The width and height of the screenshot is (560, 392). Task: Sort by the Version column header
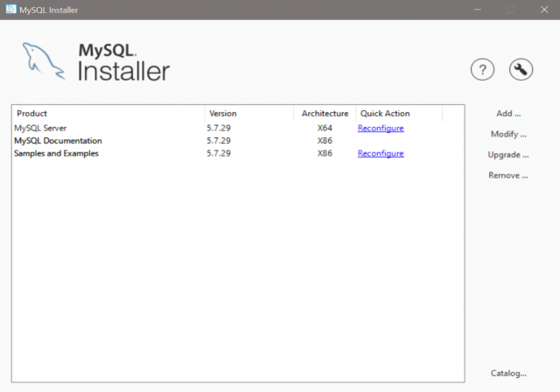point(249,114)
